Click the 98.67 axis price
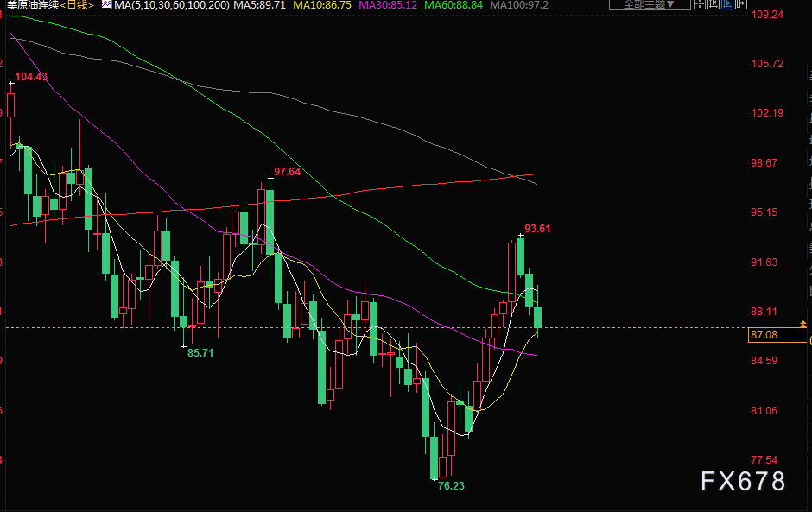Screen dimensions: 812x512 point(764,163)
